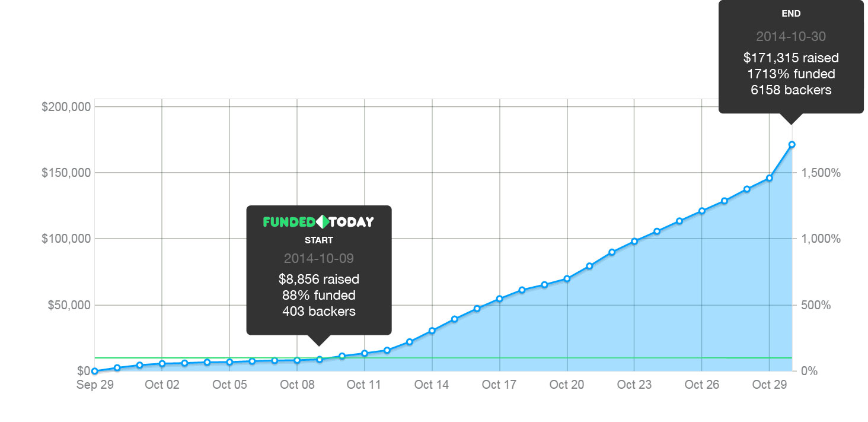Click the 6158 backers text

tap(791, 90)
